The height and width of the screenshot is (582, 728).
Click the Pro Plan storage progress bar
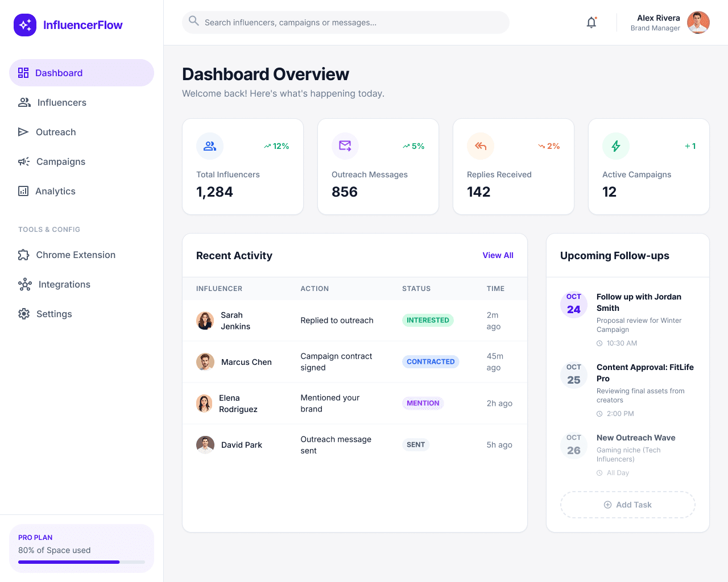tap(81, 562)
